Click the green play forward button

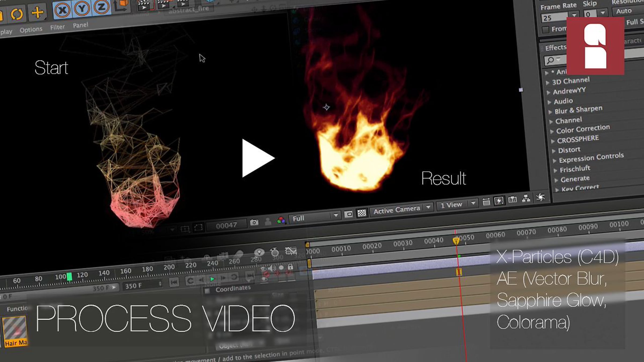point(212,279)
